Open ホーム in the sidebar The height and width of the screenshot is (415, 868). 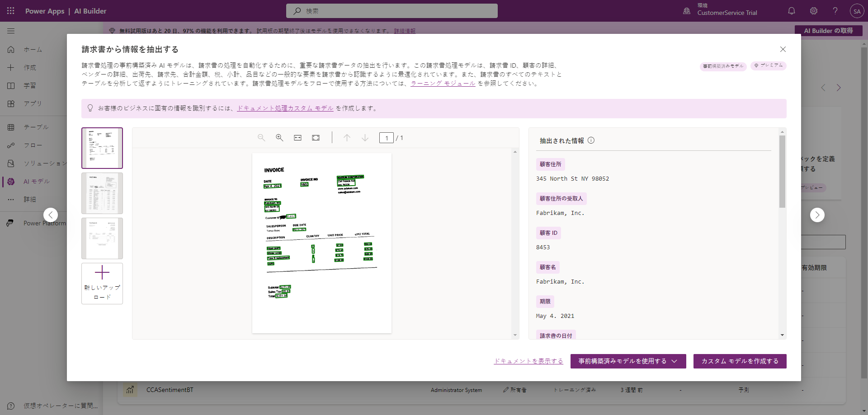coord(33,50)
